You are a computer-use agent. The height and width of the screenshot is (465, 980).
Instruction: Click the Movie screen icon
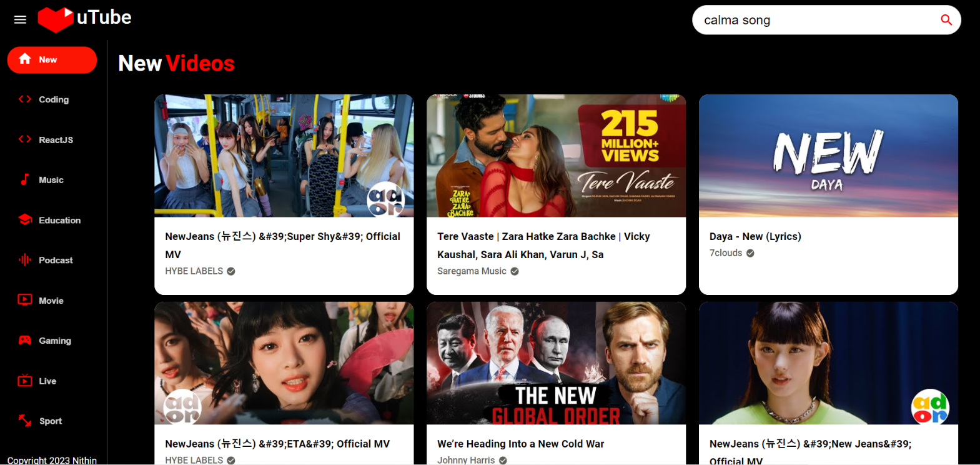point(25,300)
